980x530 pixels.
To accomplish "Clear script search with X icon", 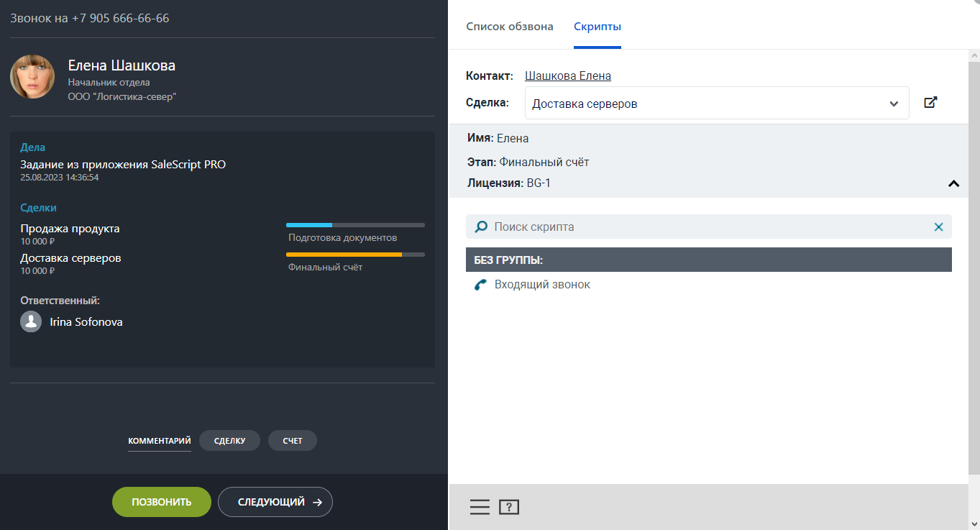I will [x=938, y=227].
